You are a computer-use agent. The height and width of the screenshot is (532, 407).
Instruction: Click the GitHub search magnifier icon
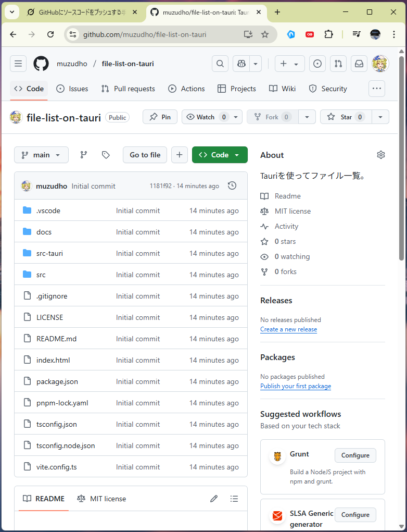click(220, 64)
